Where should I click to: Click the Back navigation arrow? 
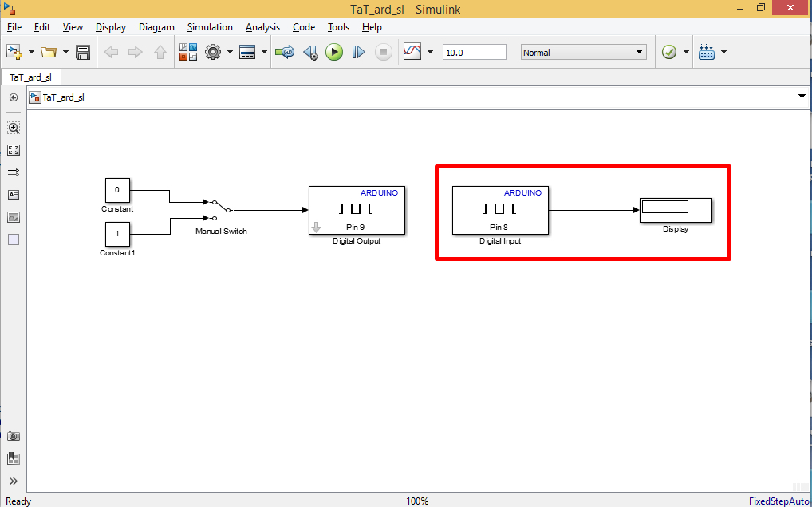[112, 52]
